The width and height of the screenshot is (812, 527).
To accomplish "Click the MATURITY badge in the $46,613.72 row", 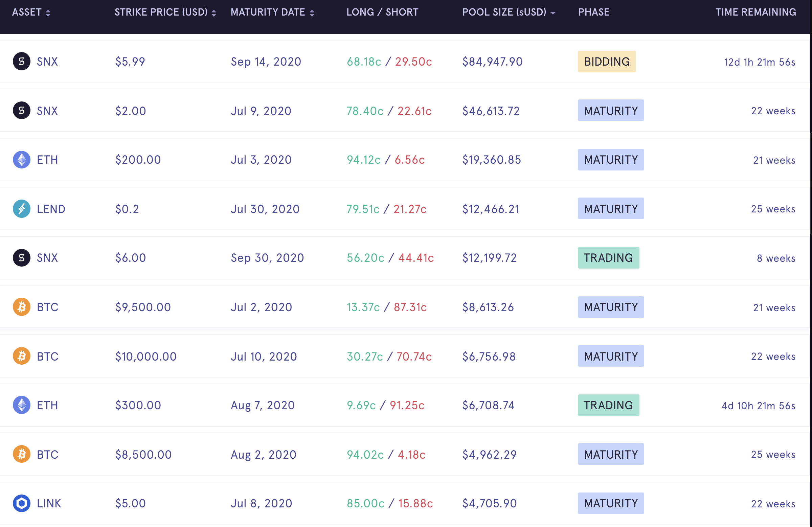I will coord(611,111).
